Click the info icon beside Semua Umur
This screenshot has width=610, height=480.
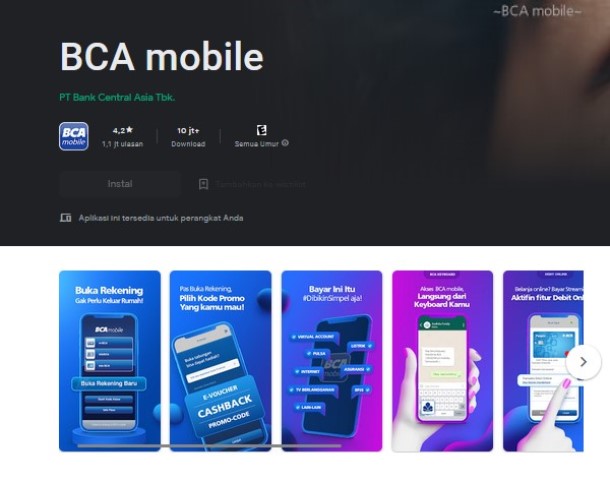coord(285,143)
